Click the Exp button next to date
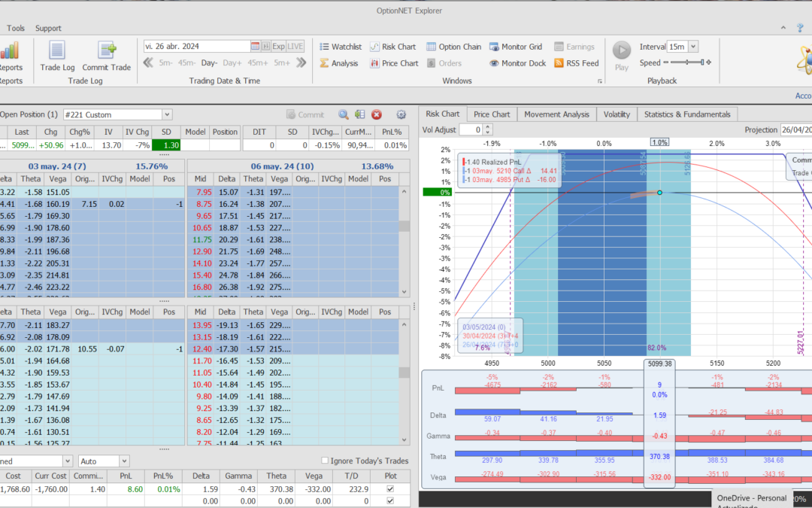The width and height of the screenshot is (812, 508). coord(278,46)
